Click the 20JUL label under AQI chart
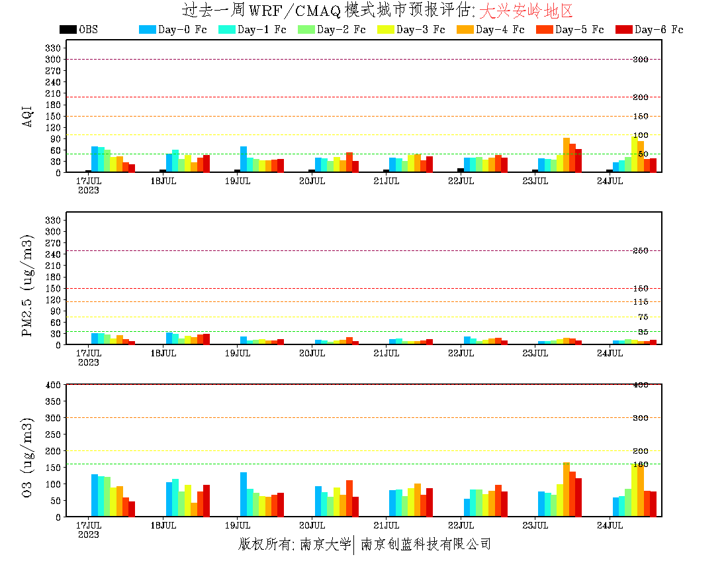 312,181
